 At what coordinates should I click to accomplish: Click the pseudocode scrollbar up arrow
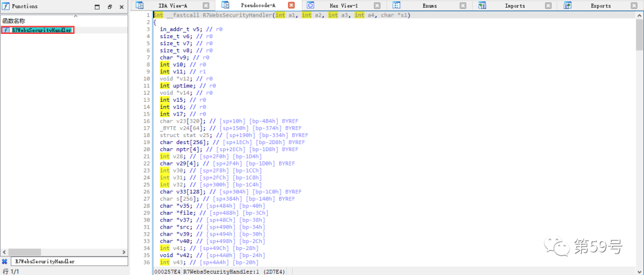tap(640, 15)
